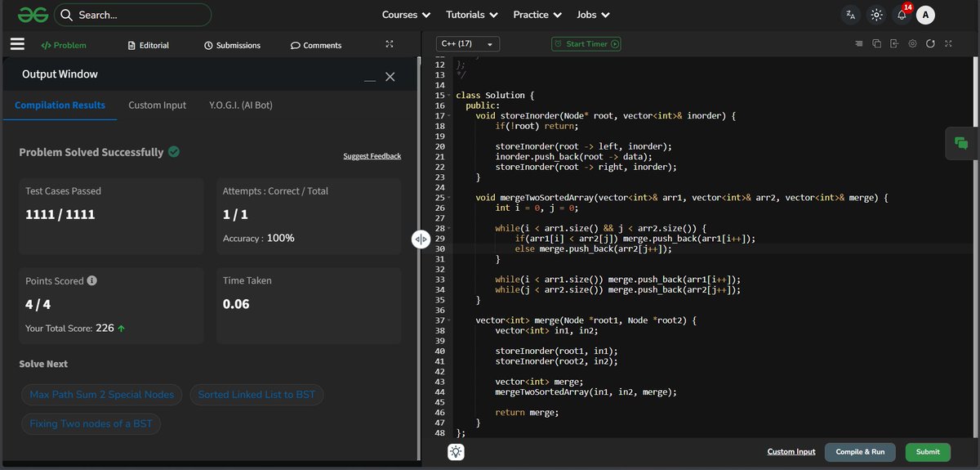Image resolution: width=980 pixels, height=470 pixels.
Task: Collapse the code fold arrow at line 25
Action: (x=449, y=197)
